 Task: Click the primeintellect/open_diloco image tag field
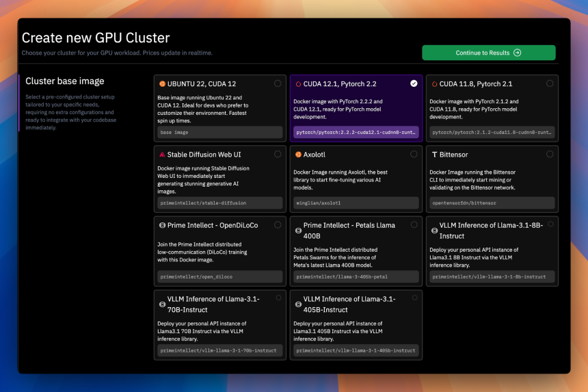tap(219, 277)
